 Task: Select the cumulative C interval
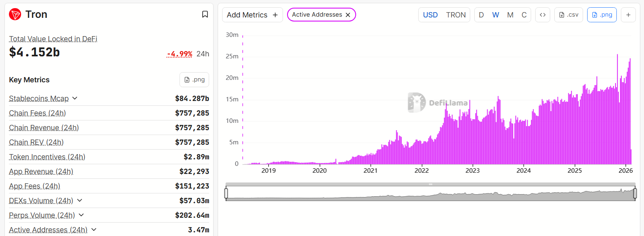[x=524, y=15]
